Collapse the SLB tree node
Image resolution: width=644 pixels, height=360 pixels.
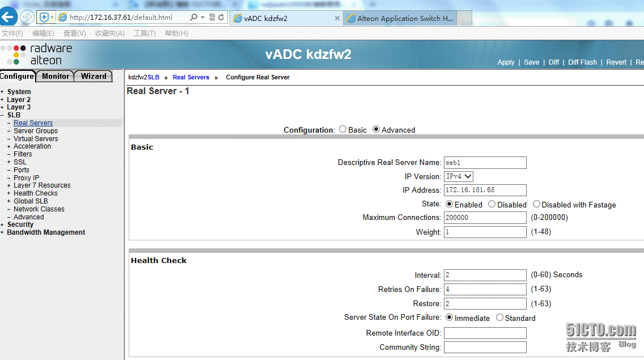point(2,115)
